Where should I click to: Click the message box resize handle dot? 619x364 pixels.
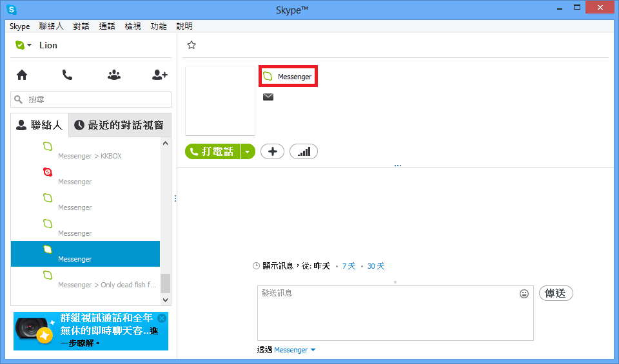tap(395, 282)
